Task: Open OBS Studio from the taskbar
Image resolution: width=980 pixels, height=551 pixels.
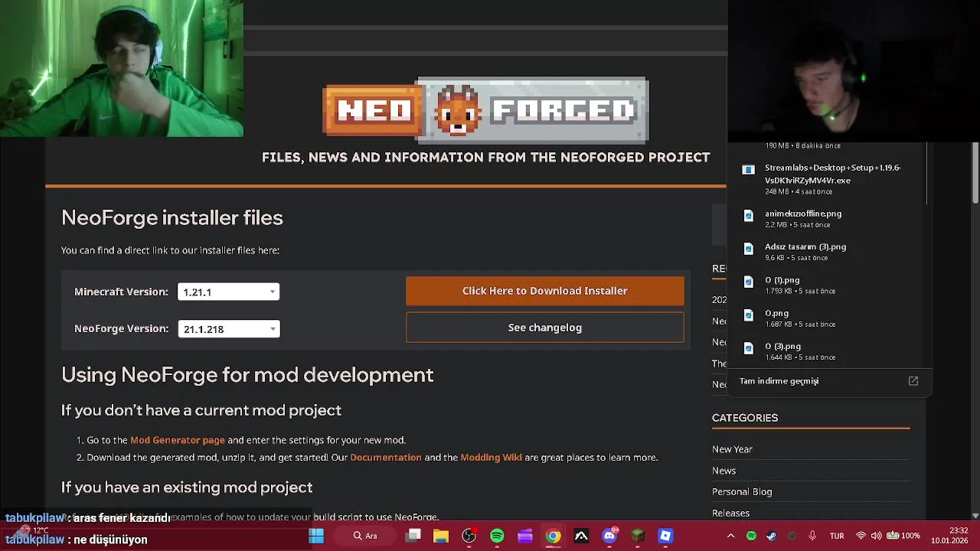Action: click(469, 536)
